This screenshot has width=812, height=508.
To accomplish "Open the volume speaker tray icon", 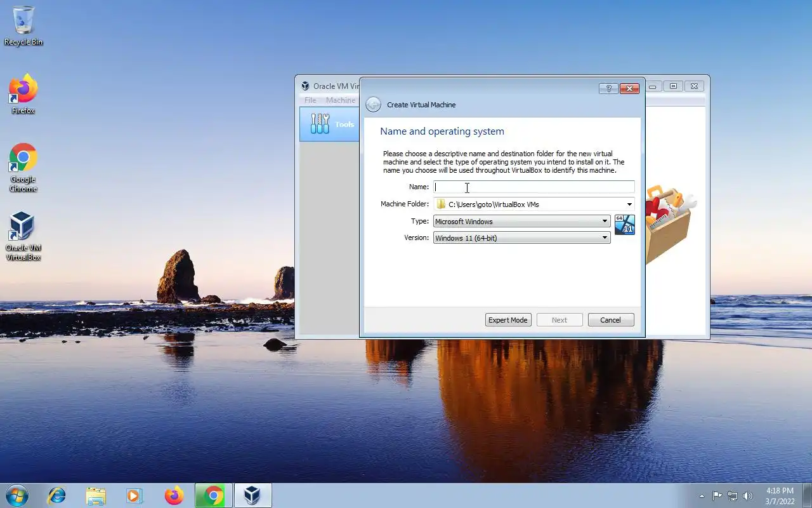I will (748, 496).
